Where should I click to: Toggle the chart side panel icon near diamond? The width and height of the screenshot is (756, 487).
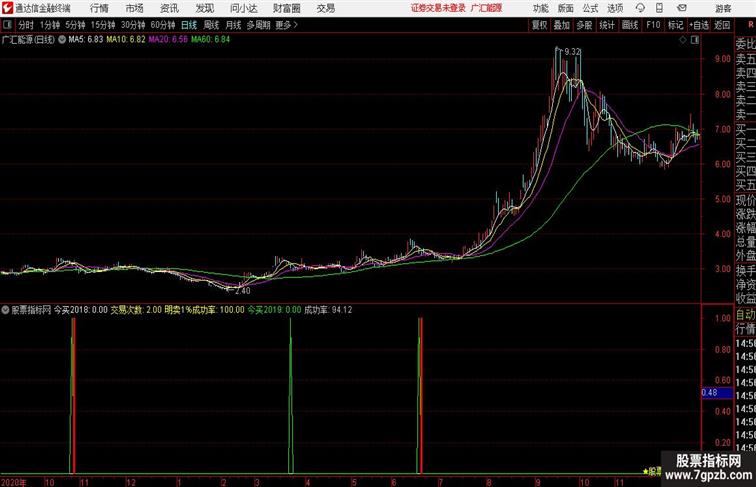pyautogui.click(x=695, y=40)
